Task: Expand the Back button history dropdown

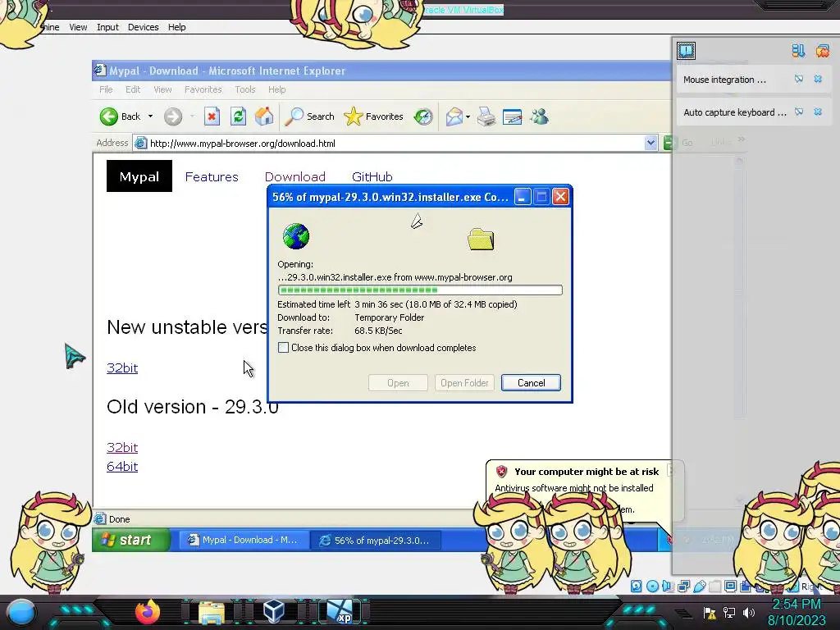Action: (151, 116)
